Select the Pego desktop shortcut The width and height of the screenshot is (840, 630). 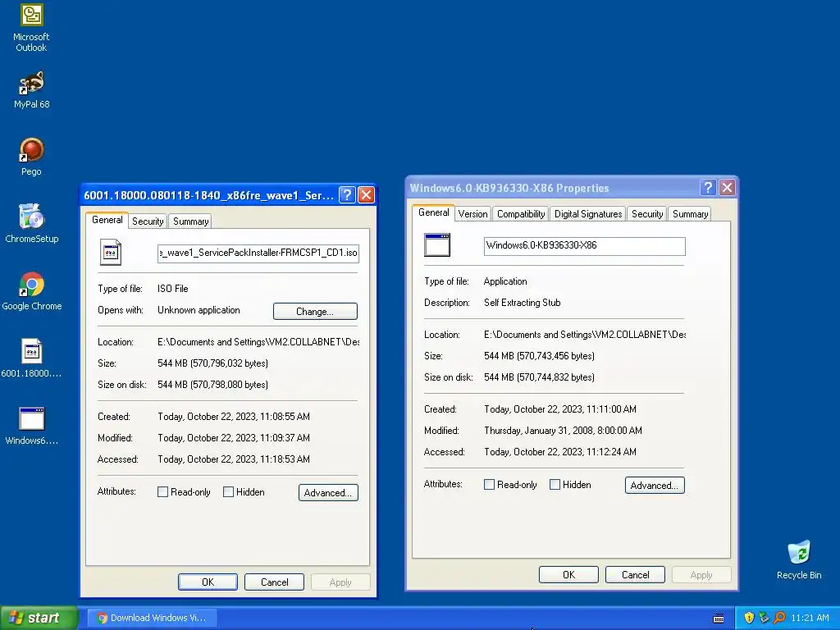coord(31,157)
